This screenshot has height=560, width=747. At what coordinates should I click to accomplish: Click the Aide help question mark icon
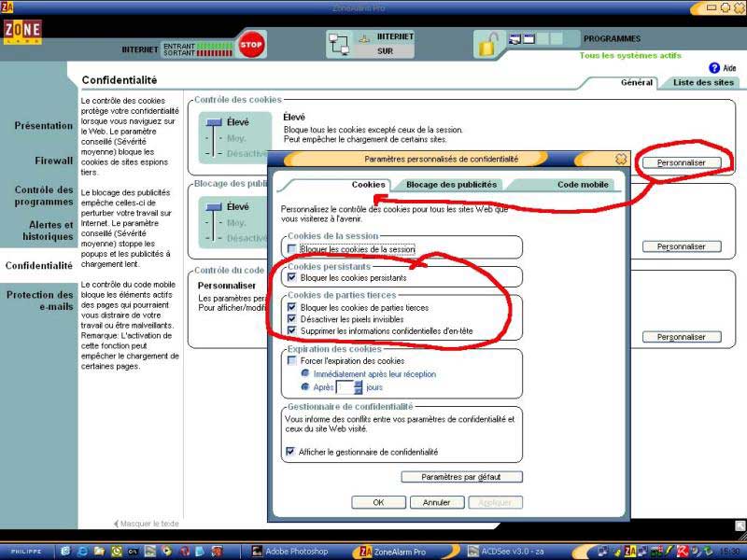pyautogui.click(x=714, y=68)
